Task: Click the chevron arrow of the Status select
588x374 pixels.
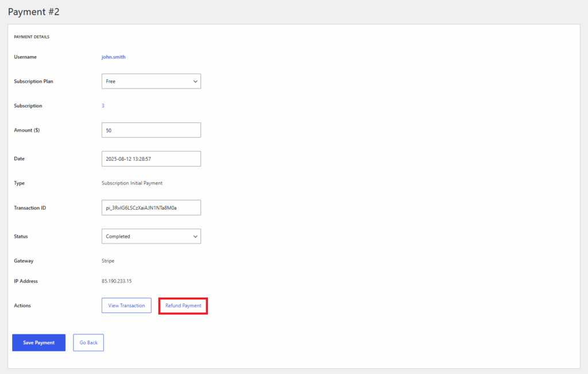Action: [195, 236]
